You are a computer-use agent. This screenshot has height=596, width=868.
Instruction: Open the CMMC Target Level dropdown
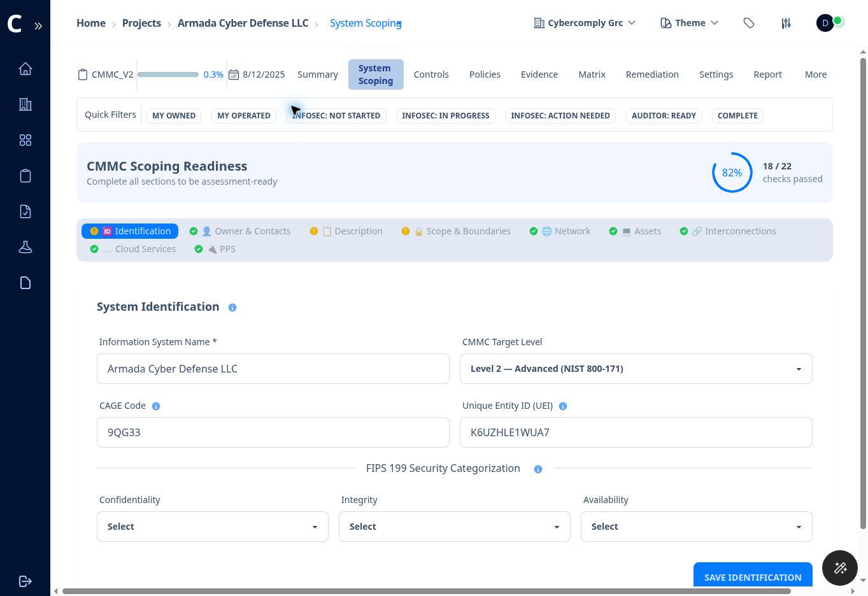(x=636, y=369)
